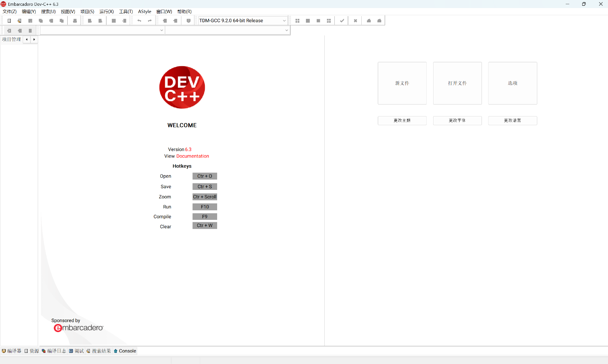
Task: Click the Save icon in the toolbar
Action: coord(30,21)
